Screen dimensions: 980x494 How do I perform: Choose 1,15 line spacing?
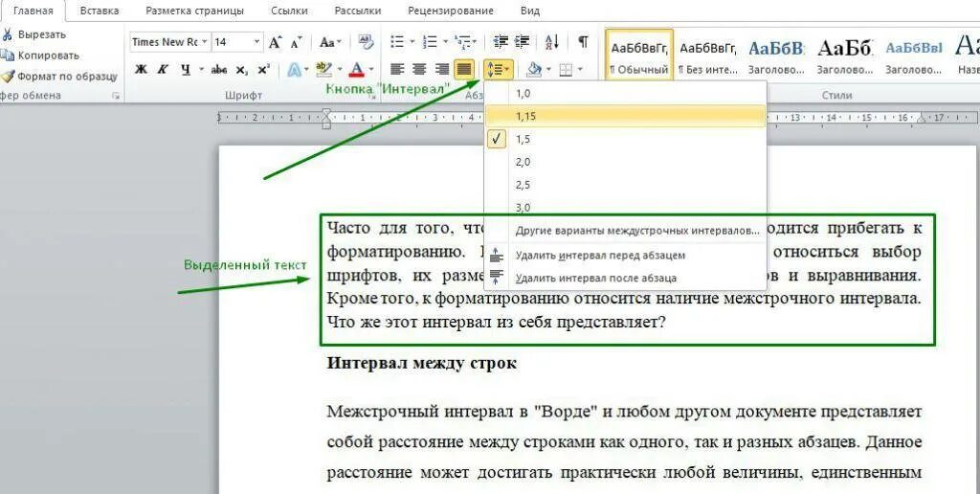(625, 116)
